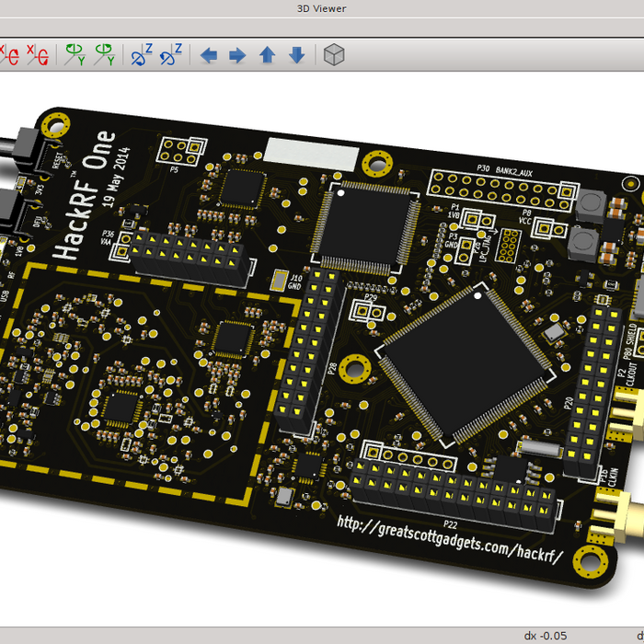Click the second red rotate X icon
The height and width of the screenshot is (644, 644).
click(38, 55)
